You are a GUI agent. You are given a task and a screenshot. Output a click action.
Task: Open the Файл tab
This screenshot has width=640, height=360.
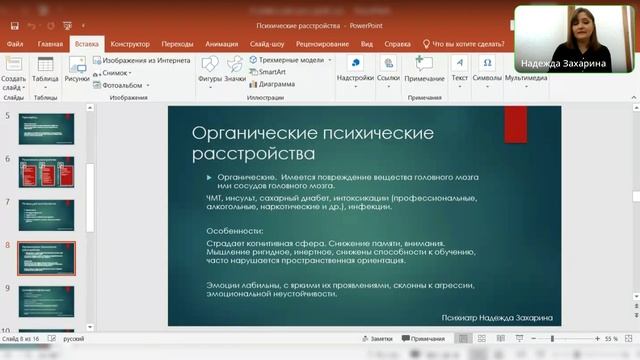pyautogui.click(x=15, y=44)
